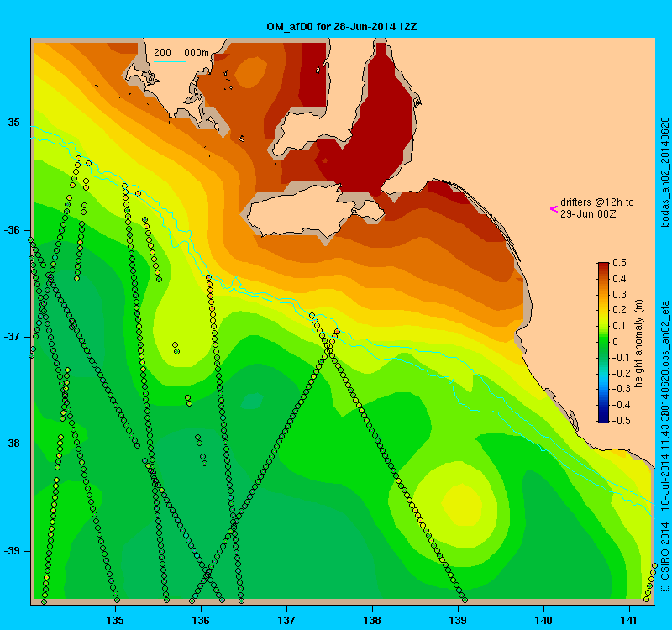
Task: Click the vertical 10-Jul-2014 timestamp text
Action: (x=664, y=460)
